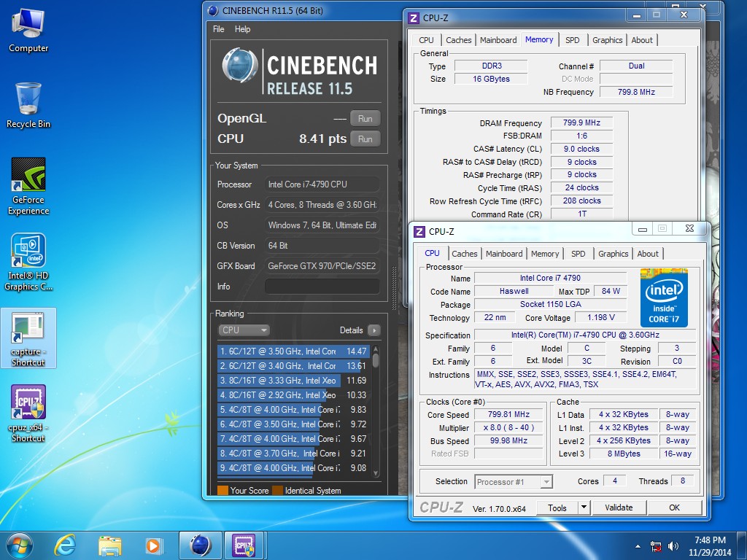747x560 pixels.
Task: Run the OpenGL benchmark
Action: [x=365, y=119]
